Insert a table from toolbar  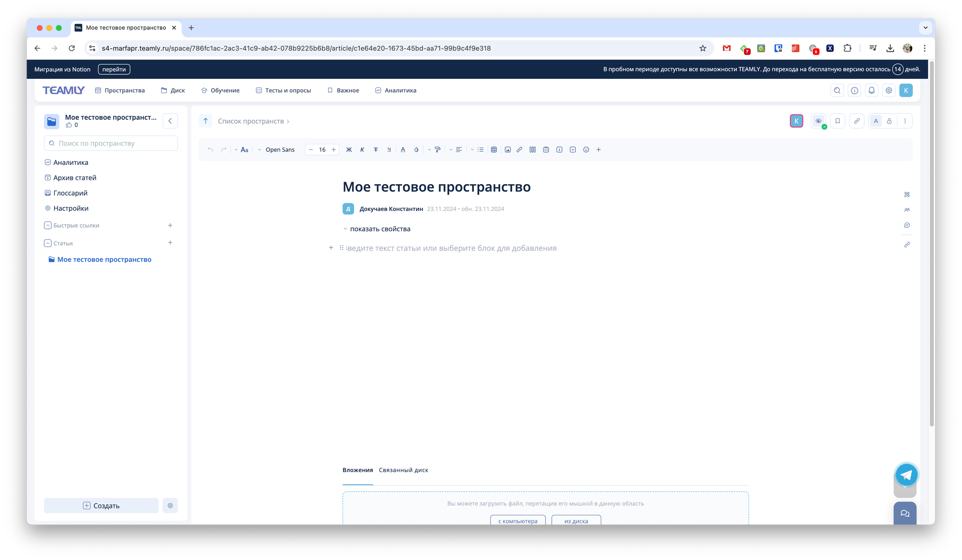coord(494,149)
